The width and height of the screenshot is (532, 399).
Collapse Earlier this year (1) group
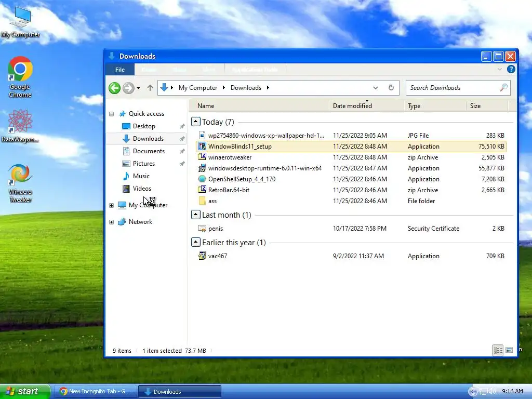(x=195, y=242)
